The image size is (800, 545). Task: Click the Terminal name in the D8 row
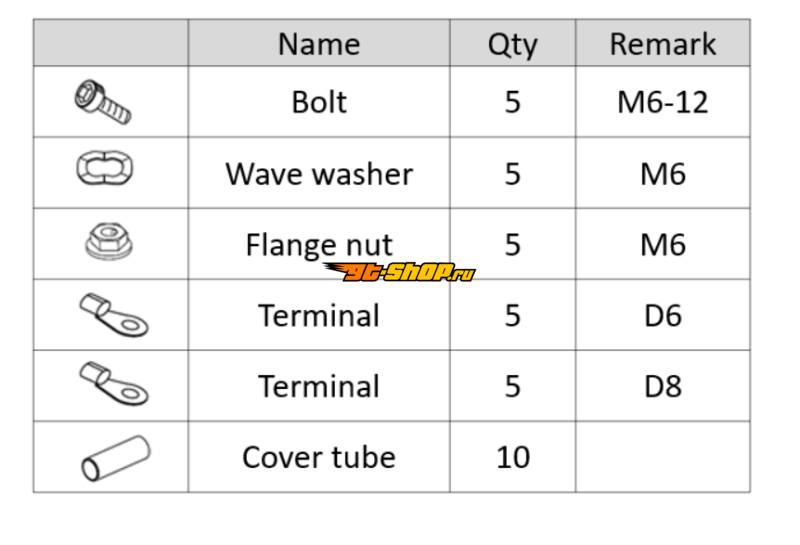pyautogui.click(x=319, y=386)
